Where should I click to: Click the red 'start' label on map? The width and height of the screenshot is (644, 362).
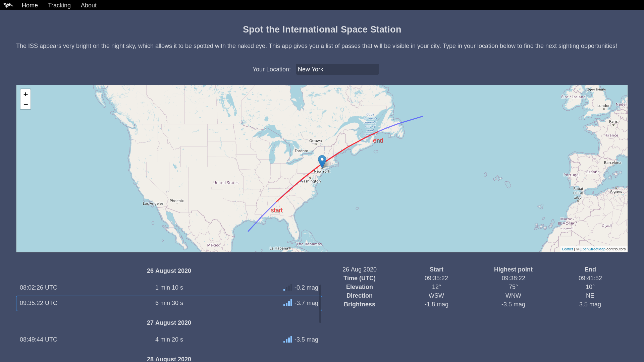click(276, 210)
